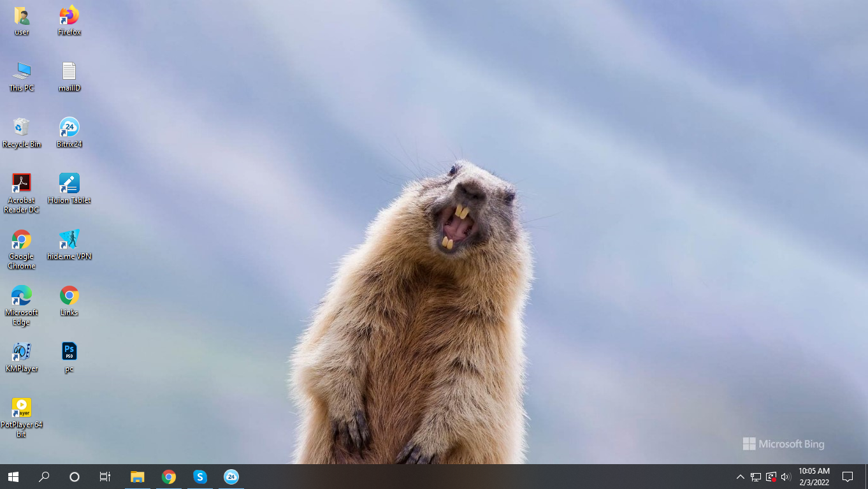Screen dimensions: 868x489
Task: Expand the hidden system tray icons
Action: click(x=740, y=477)
